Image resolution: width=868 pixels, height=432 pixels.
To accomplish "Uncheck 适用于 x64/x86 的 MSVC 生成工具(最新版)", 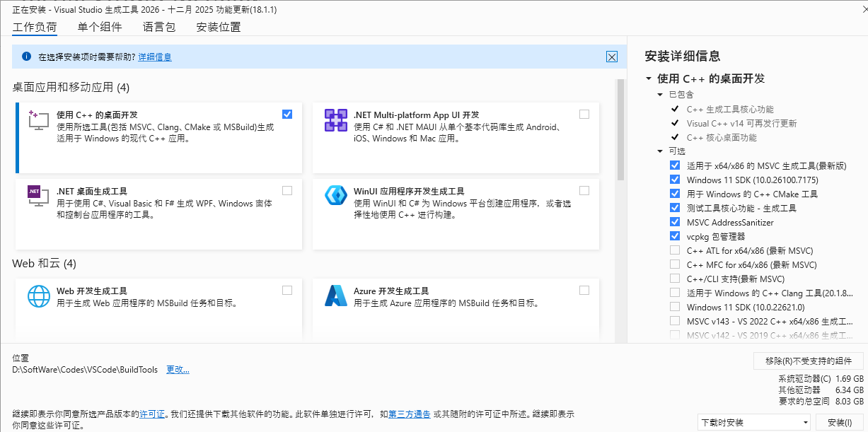I will [x=675, y=165].
